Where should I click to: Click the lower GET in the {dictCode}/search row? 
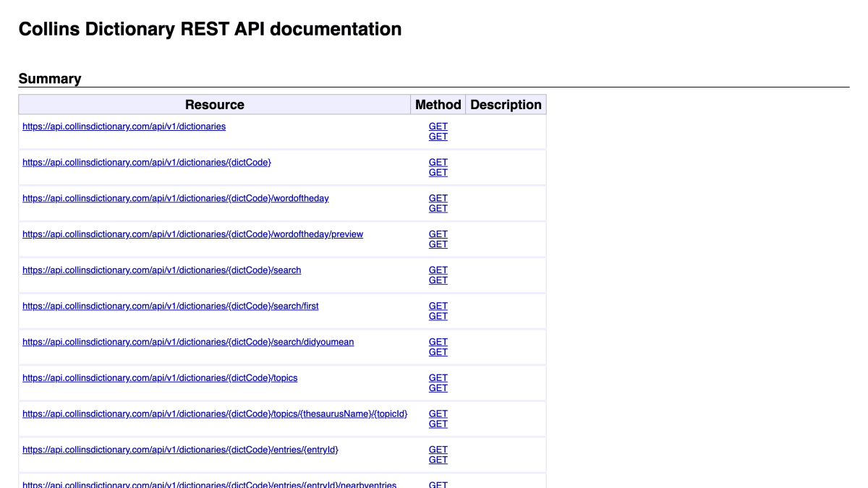point(438,281)
